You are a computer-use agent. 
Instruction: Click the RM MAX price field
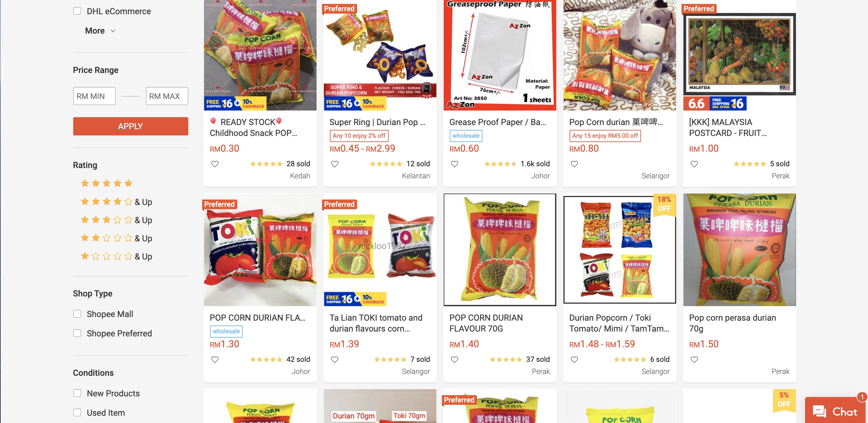point(167,96)
